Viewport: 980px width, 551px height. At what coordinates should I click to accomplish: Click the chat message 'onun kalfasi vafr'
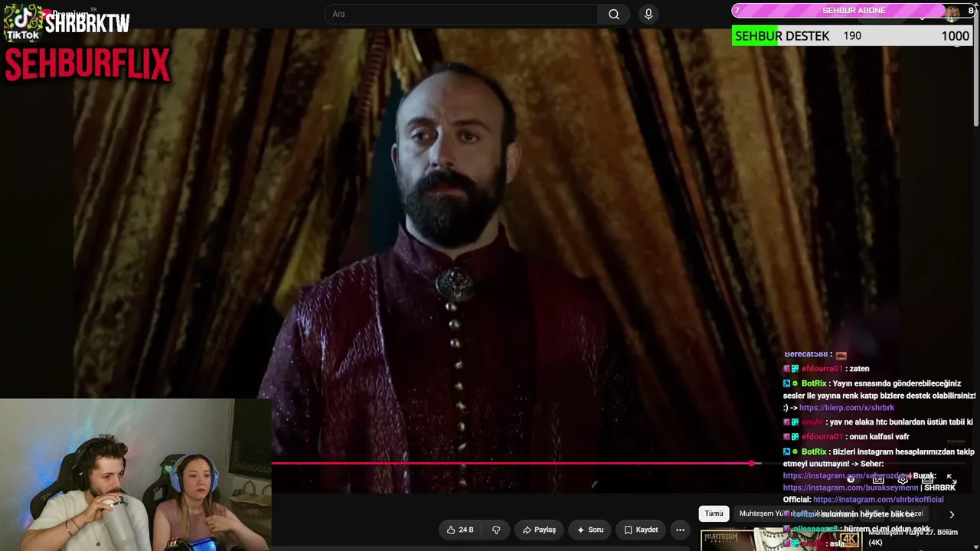coord(846,436)
